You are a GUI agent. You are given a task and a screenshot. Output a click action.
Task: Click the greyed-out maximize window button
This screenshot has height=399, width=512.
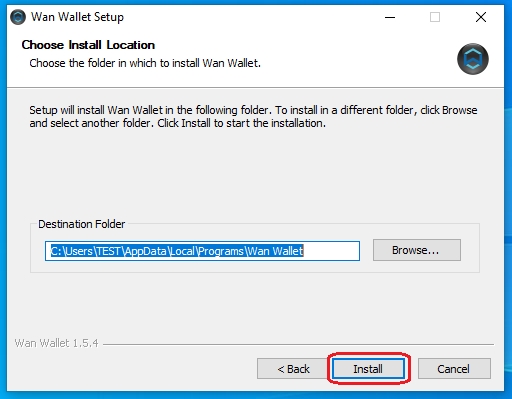[435, 17]
